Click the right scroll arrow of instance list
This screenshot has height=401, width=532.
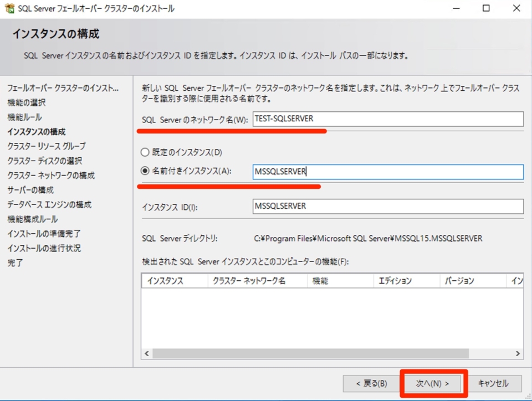pos(518,353)
